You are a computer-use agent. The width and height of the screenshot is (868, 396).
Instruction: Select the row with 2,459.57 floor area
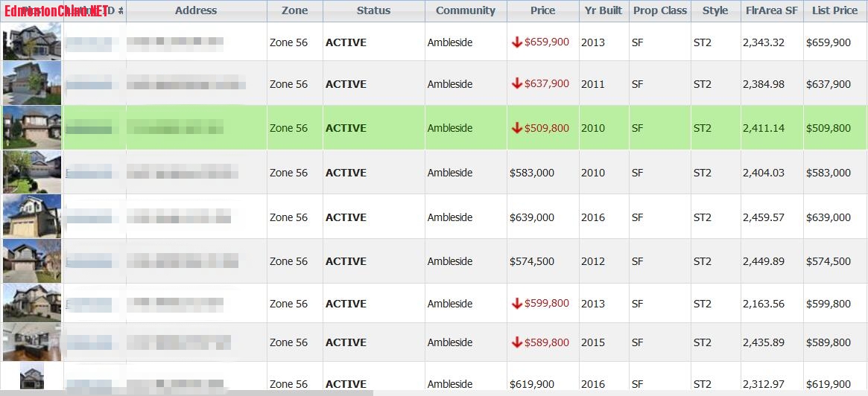click(434, 217)
